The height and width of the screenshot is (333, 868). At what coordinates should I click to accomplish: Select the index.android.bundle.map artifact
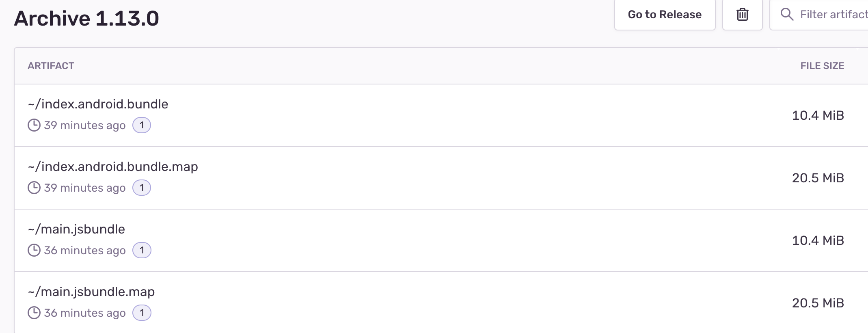click(113, 166)
